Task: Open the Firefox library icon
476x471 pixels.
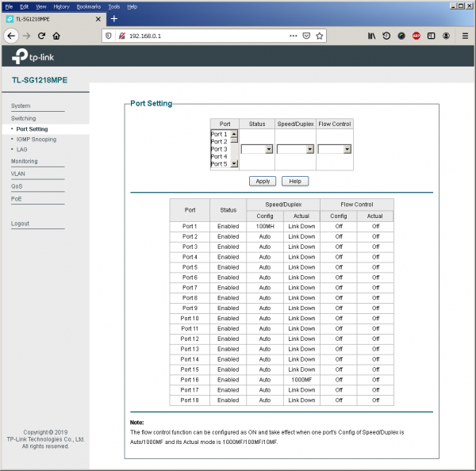Action: coord(371,36)
